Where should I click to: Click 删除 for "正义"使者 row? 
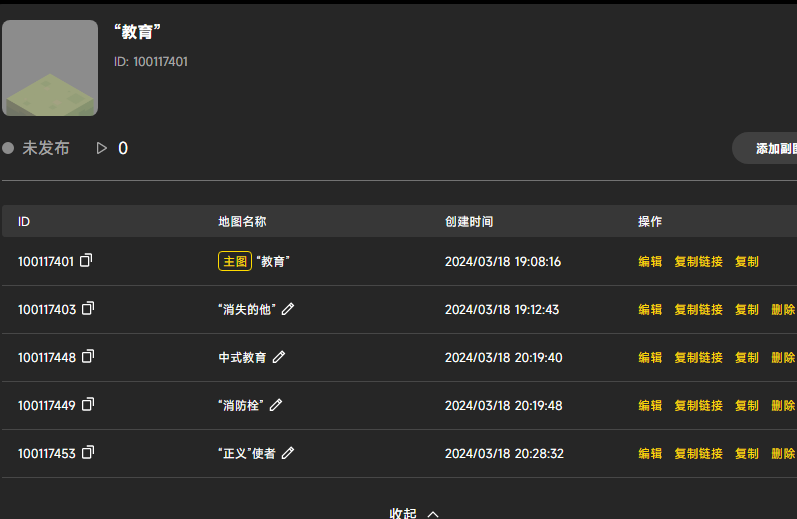pyautogui.click(x=783, y=453)
